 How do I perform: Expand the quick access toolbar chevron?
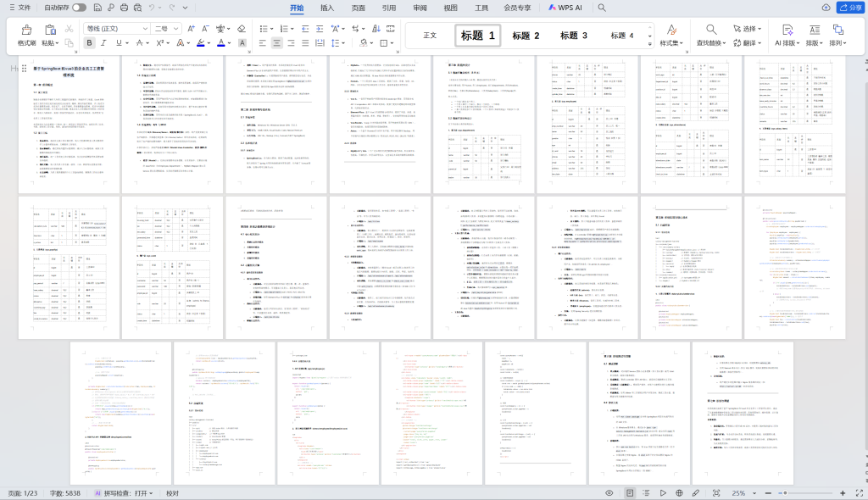coord(186,8)
